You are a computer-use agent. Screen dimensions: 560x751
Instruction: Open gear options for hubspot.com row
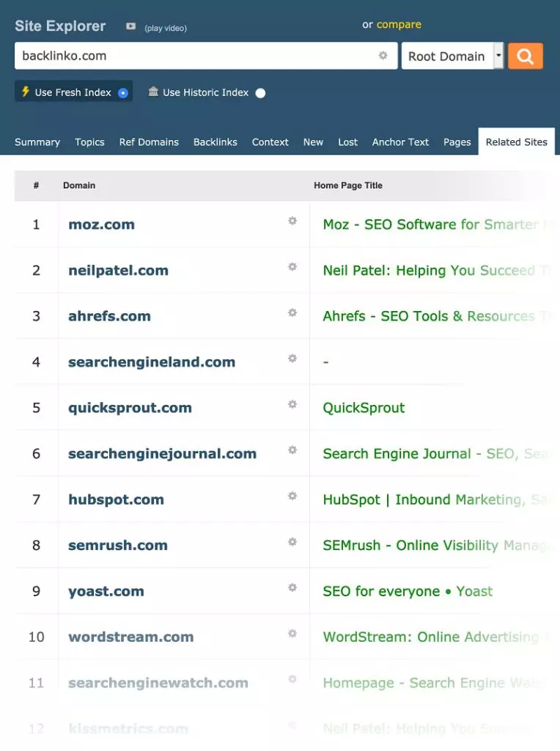point(292,496)
